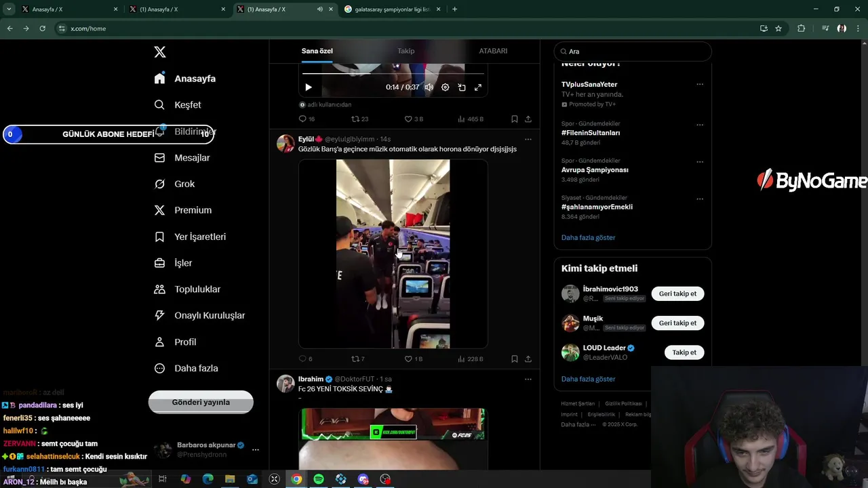Expand Daha fazla menu in sidebar
The image size is (868, 488).
coord(186,369)
